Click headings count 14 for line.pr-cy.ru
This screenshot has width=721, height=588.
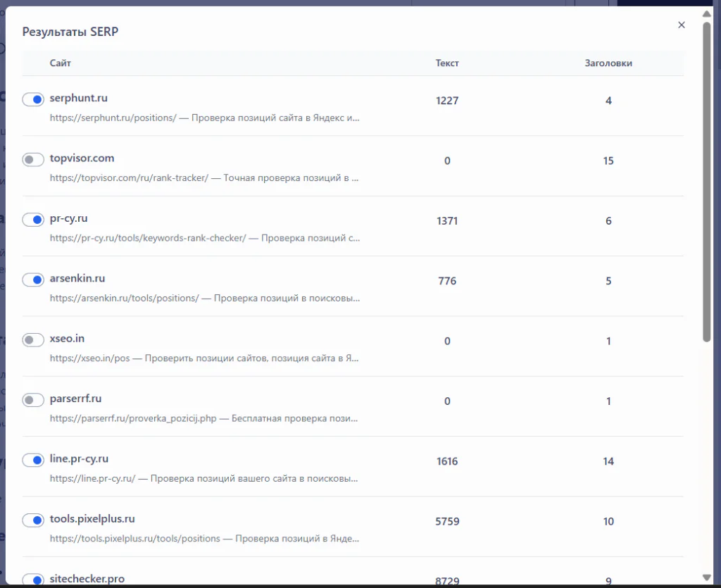coord(608,461)
